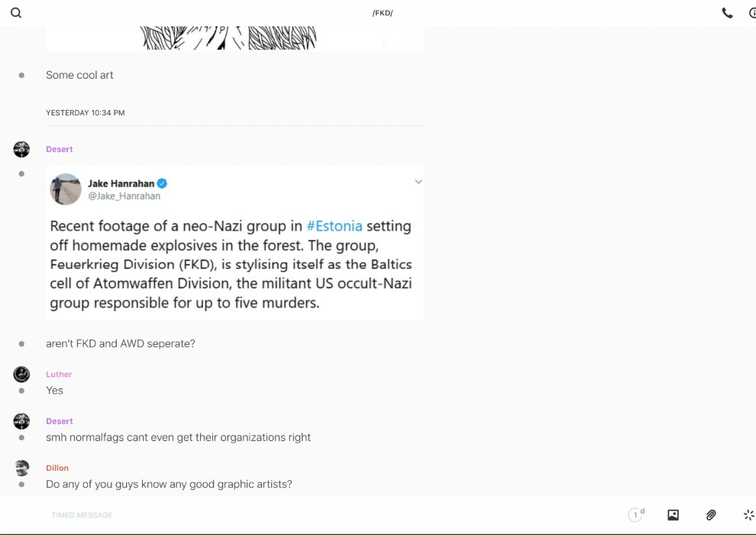Open Desert's avatar above the tweet
The width and height of the screenshot is (756, 535).
click(x=21, y=149)
